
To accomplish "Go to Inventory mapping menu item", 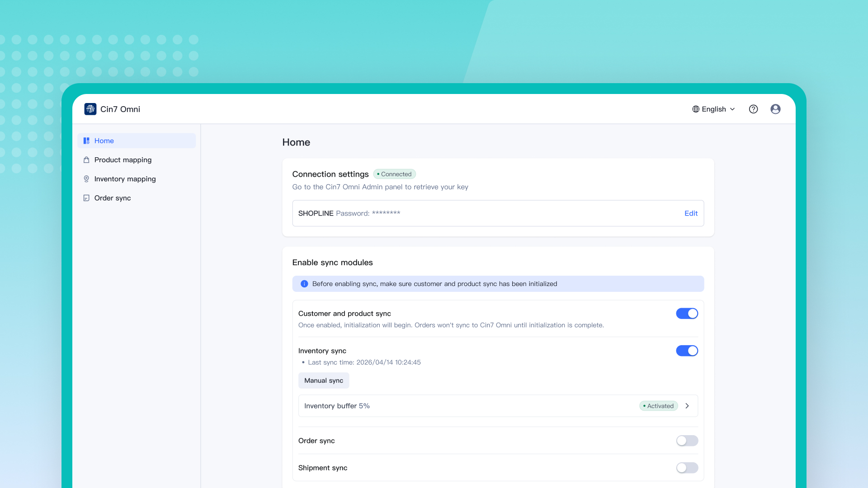I will click(x=125, y=179).
